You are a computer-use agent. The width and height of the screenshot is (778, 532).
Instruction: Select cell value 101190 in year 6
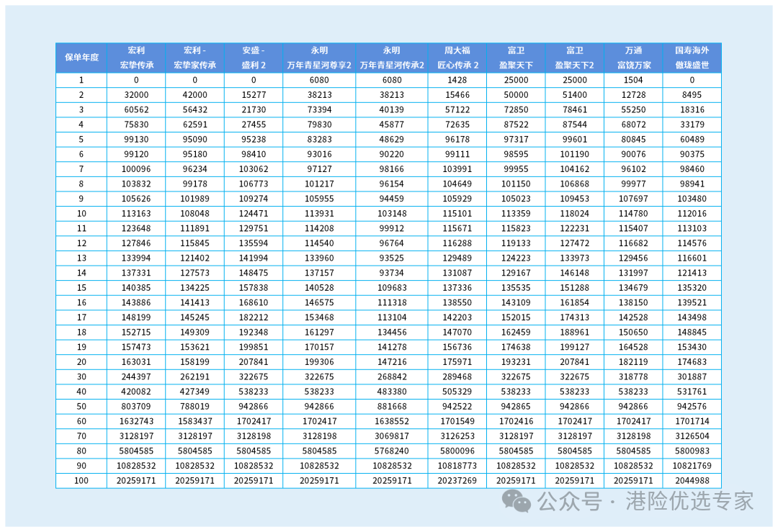click(575, 154)
